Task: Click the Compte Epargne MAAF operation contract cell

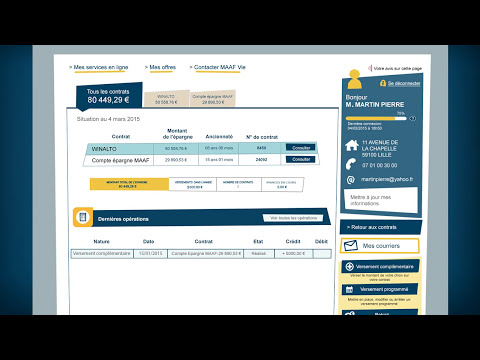Action: pos(205,254)
